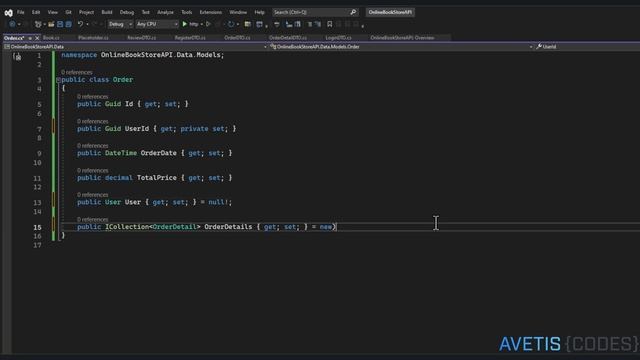The height and width of the screenshot is (360, 640).
Task: Open the Help menu
Action: tap(260, 12)
